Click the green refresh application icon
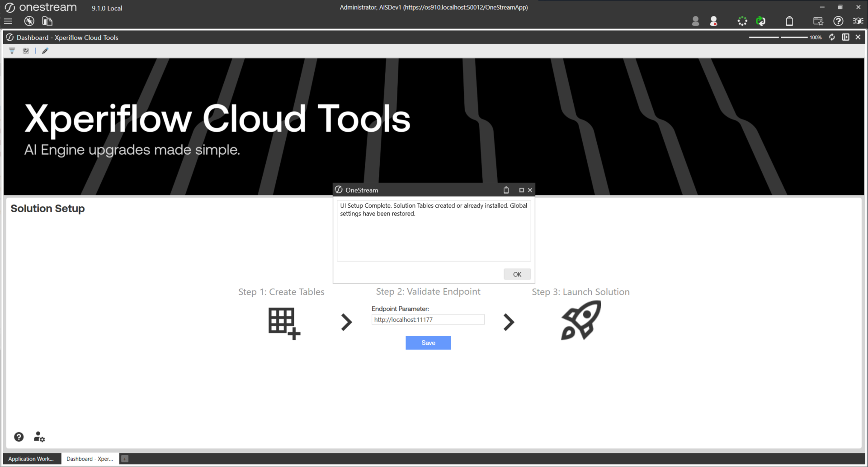The image size is (868, 467). pos(761,21)
